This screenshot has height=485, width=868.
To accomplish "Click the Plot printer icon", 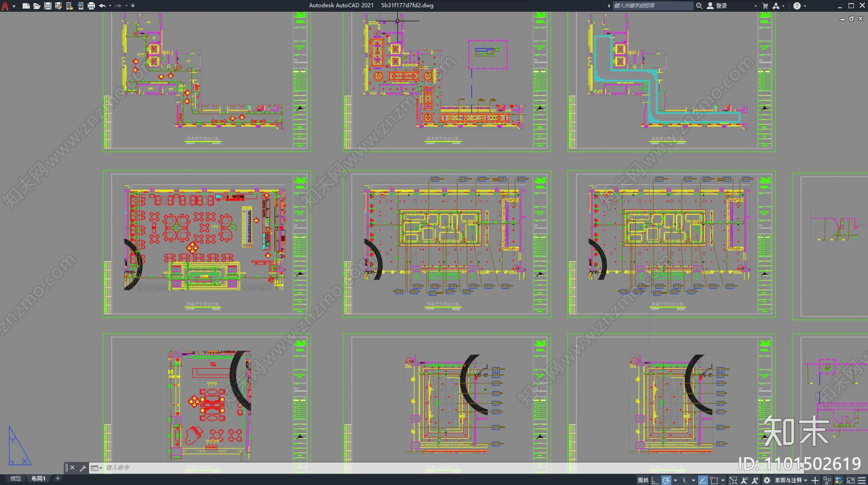I will pos(91,5).
